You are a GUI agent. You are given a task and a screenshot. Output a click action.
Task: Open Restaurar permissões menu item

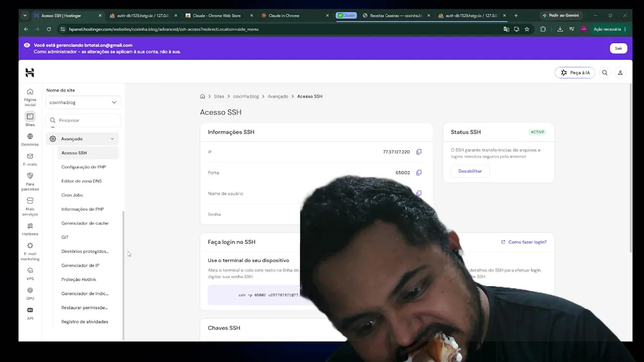point(85,308)
